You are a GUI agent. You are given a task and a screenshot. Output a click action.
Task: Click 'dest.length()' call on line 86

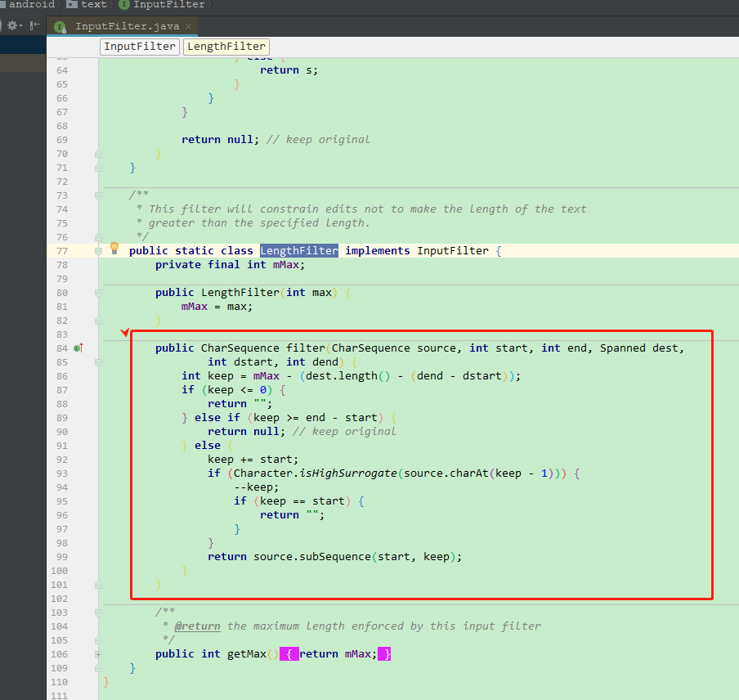click(x=347, y=375)
